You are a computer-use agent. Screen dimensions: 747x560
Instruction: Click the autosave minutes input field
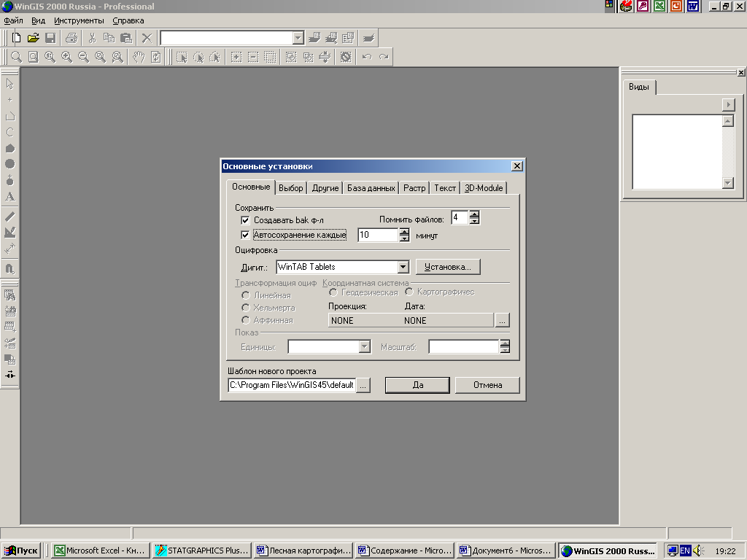[379, 235]
